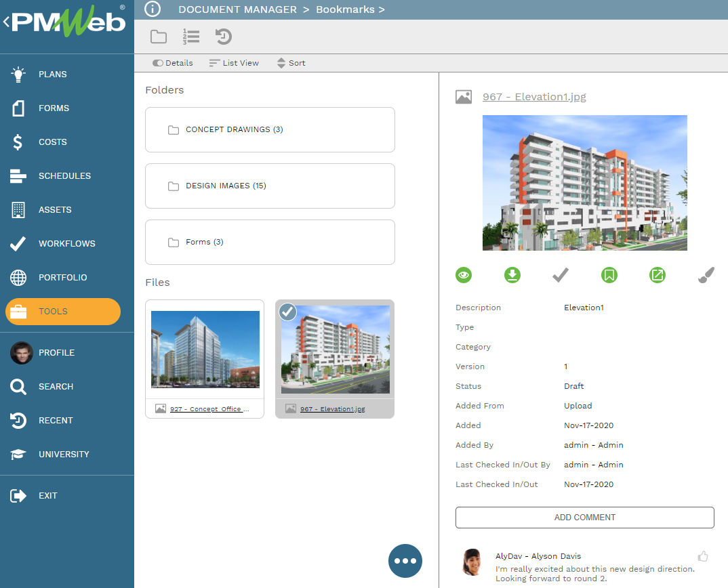Toggle the Details switch
Screen dimensions: 728x588
(x=173, y=63)
